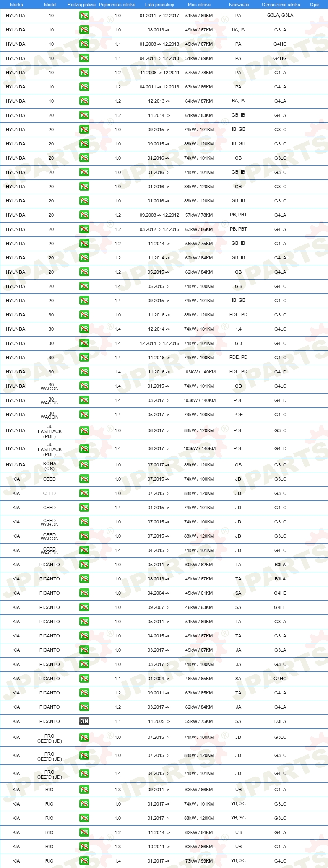
Task: Click the '63kW / 85KM' power cell
Action: [x=199, y=693]
